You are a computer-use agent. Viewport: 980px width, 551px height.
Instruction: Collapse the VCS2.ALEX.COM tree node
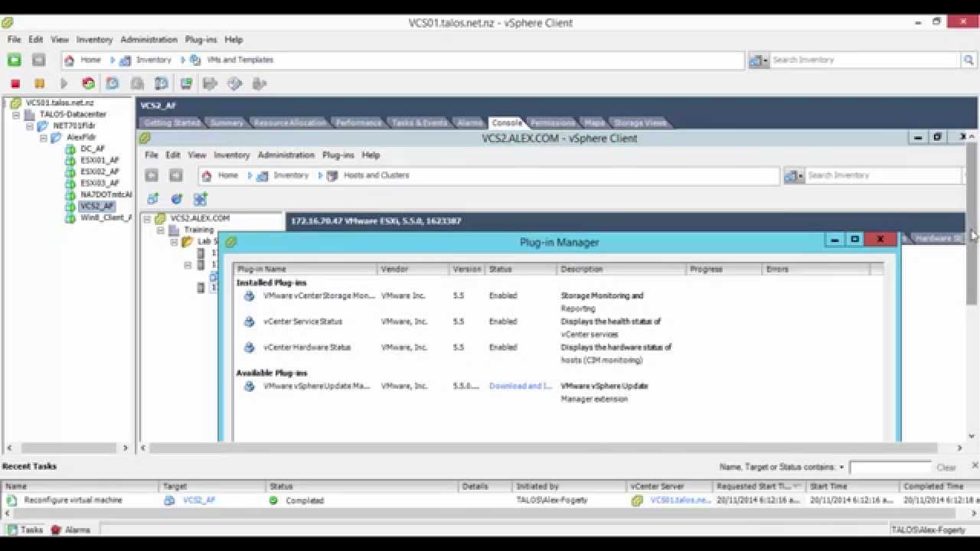147,219
